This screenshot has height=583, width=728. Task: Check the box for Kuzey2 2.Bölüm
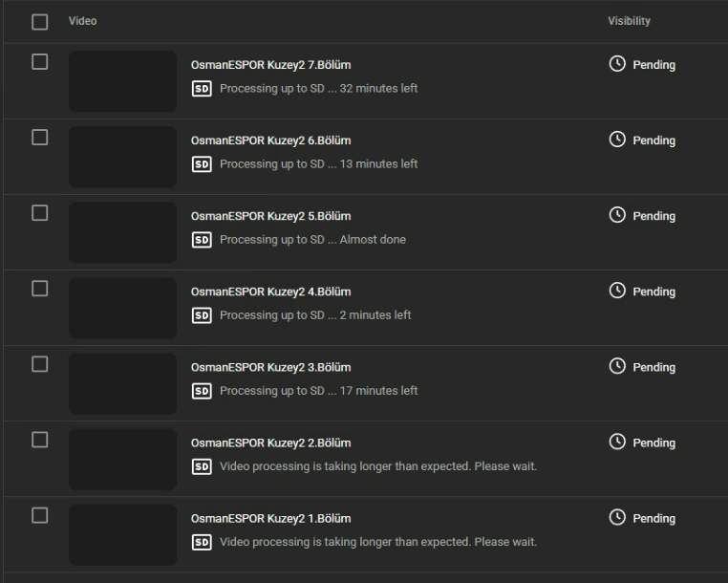[39, 440]
